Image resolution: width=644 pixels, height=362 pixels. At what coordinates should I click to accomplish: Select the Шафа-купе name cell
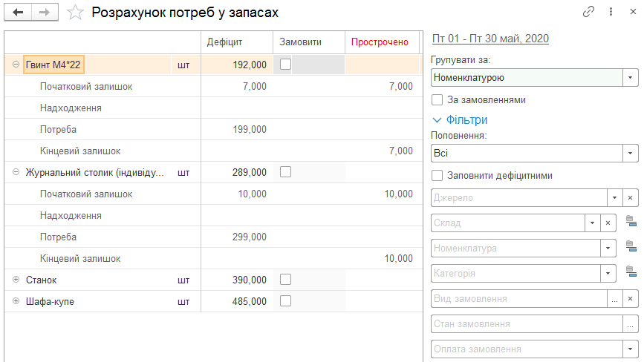click(50, 301)
